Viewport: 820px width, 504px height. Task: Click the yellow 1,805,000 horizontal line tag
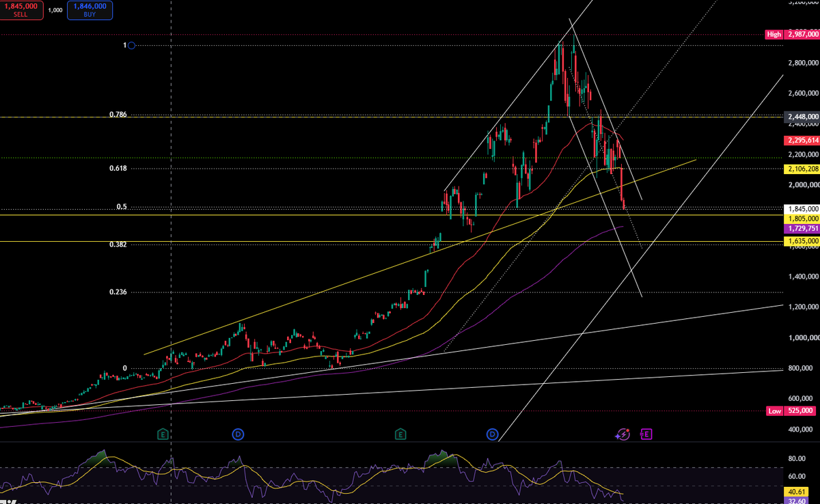click(802, 219)
